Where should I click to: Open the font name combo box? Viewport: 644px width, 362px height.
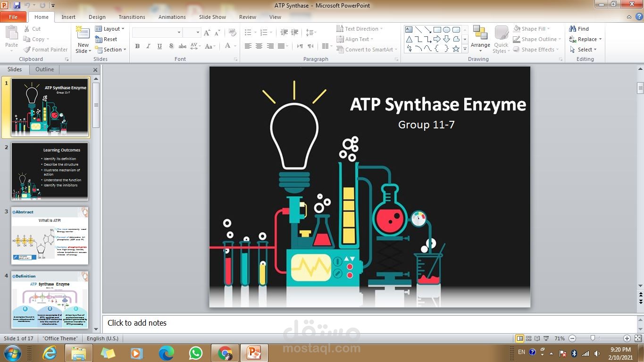click(x=157, y=32)
